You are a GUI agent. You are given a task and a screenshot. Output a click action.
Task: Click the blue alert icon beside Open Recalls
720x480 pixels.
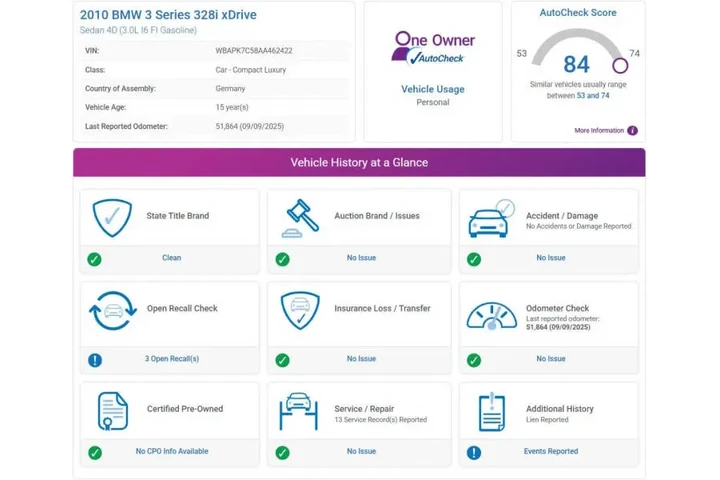click(94, 360)
